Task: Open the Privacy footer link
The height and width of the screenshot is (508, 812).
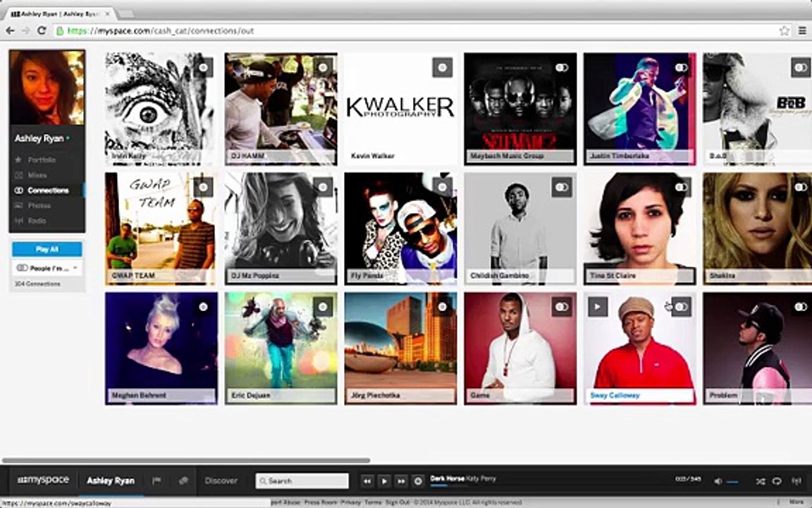Action: (350, 502)
